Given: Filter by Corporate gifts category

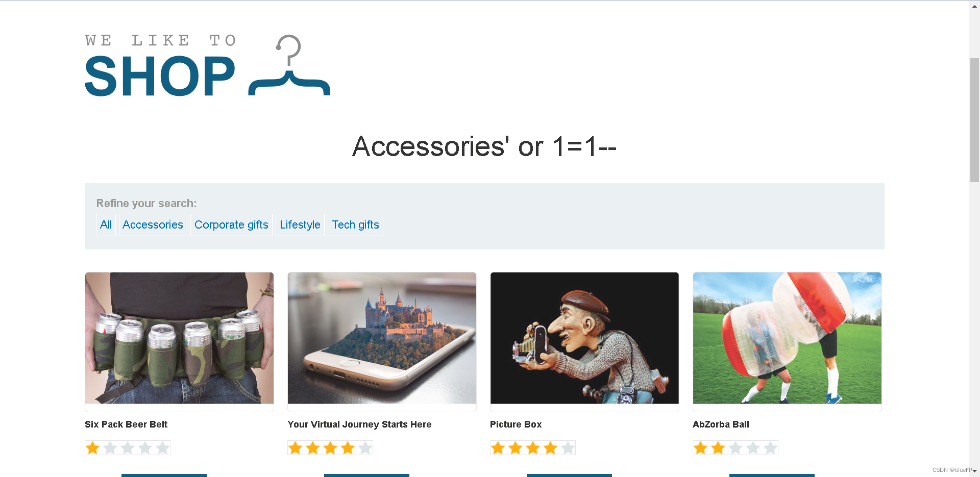Looking at the screenshot, I should 231,225.
